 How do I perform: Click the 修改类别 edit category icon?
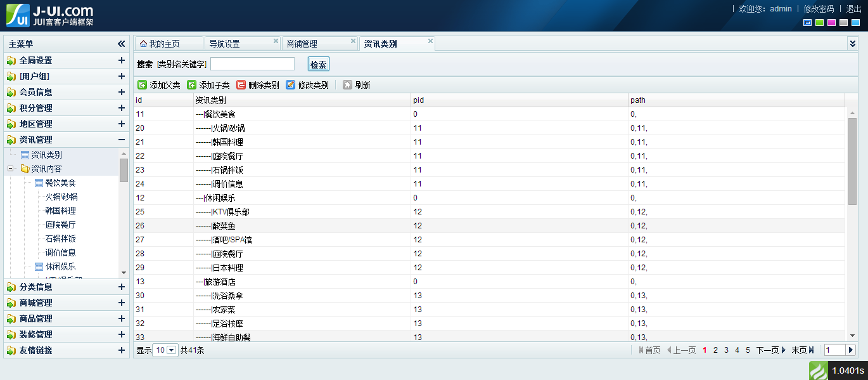pyautogui.click(x=291, y=85)
